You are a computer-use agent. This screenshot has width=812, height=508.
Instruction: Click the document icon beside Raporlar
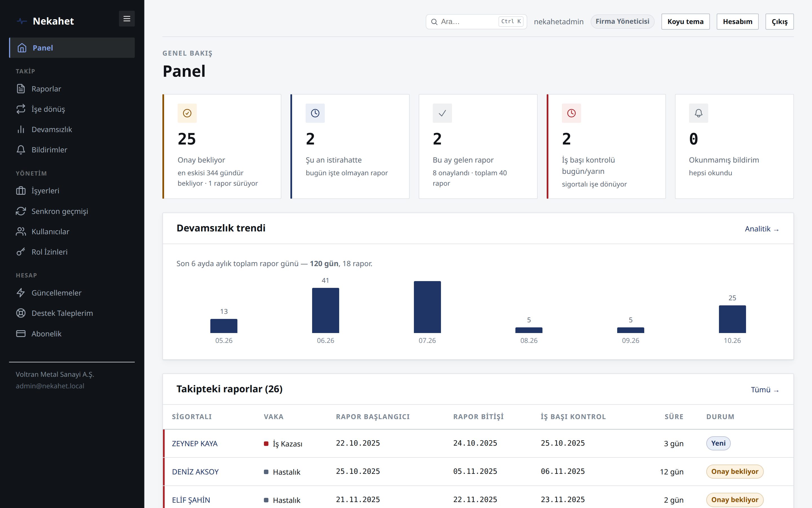pyautogui.click(x=21, y=89)
